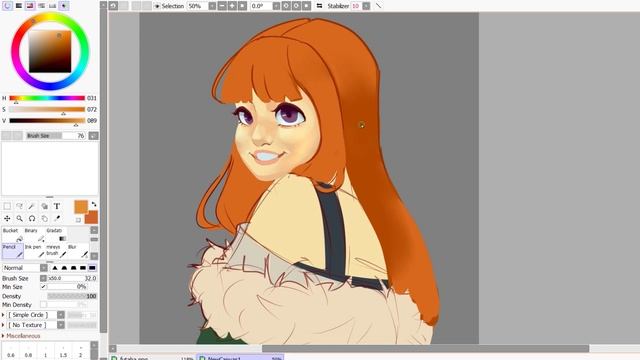
Task: Open the zoom percentage dropdown
Action: click(x=212, y=6)
